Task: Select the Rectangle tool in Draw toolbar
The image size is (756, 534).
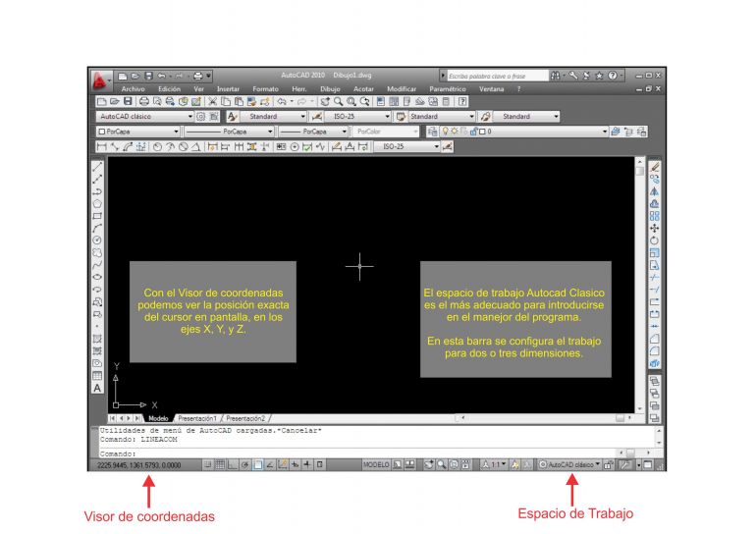Action: tap(97, 216)
